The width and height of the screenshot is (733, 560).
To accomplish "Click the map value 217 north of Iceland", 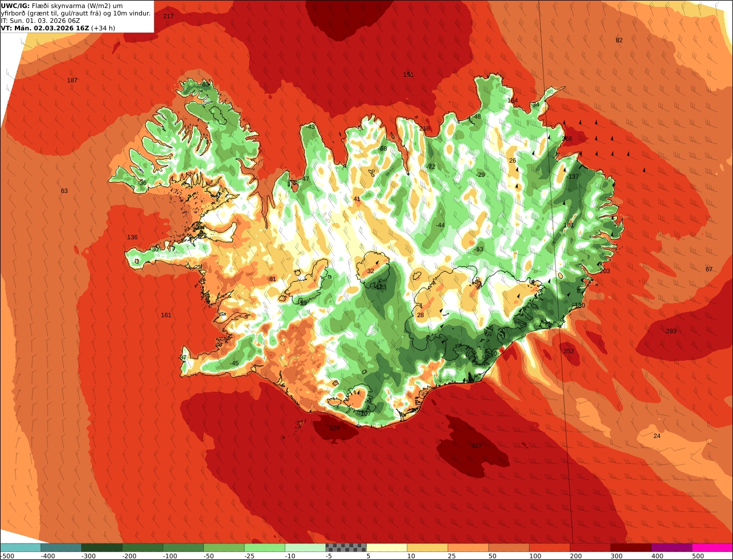I will [168, 16].
